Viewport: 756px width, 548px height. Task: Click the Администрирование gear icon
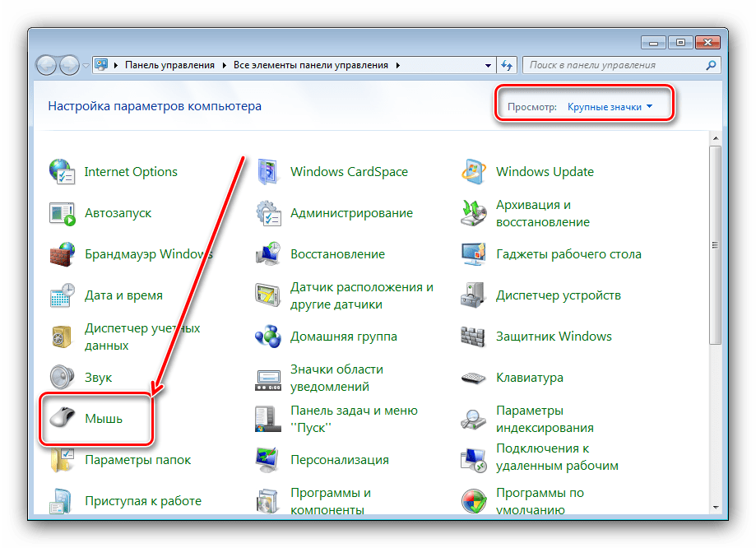tap(268, 213)
